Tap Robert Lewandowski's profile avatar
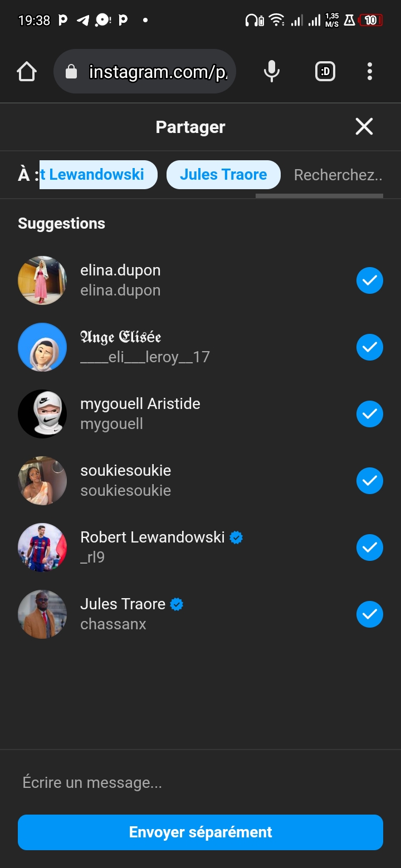Screen dimensions: 401x868 pyautogui.click(x=42, y=548)
